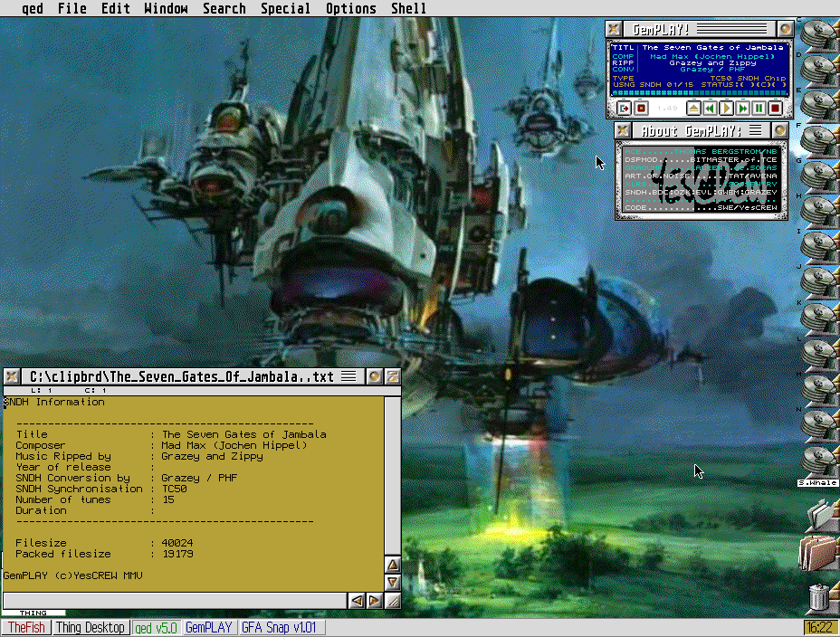Image resolution: width=840 pixels, height=637 pixels.
Task: Click the fuller button of the qed window
Action: [x=393, y=376]
